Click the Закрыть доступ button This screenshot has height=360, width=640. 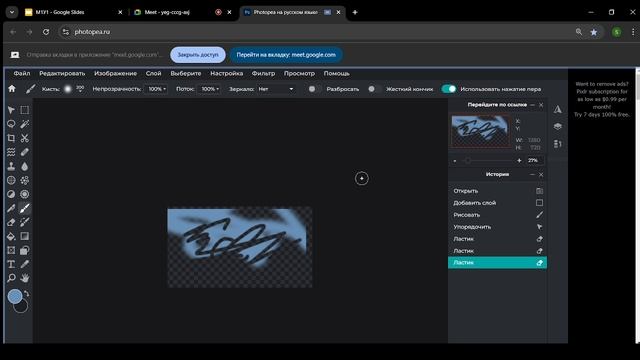198,55
